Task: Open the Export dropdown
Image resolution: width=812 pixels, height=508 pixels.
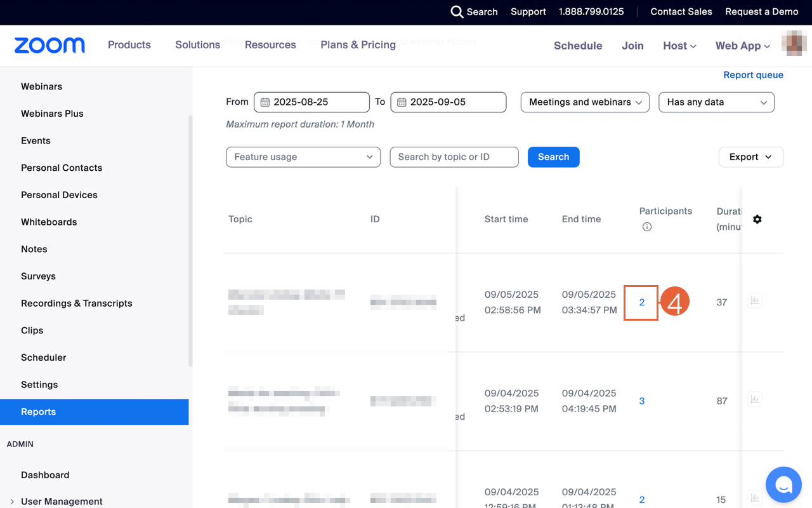Action: pyautogui.click(x=750, y=157)
